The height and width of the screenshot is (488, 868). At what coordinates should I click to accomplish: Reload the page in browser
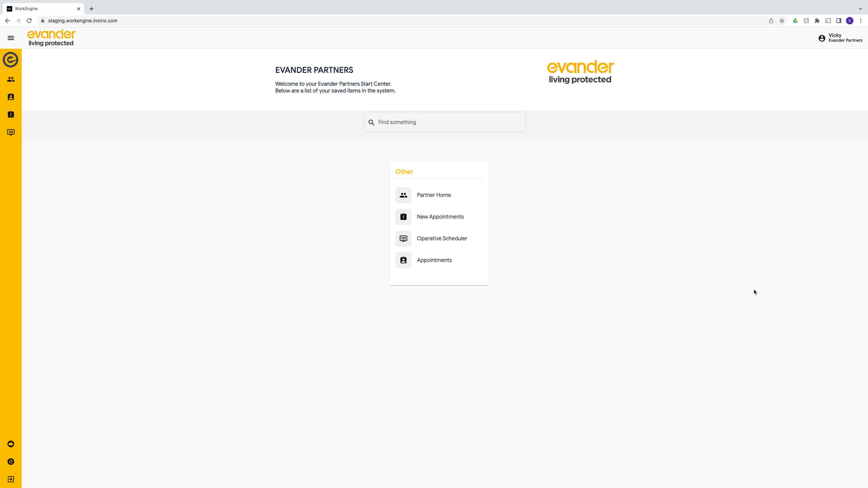pyautogui.click(x=29, y=21)
